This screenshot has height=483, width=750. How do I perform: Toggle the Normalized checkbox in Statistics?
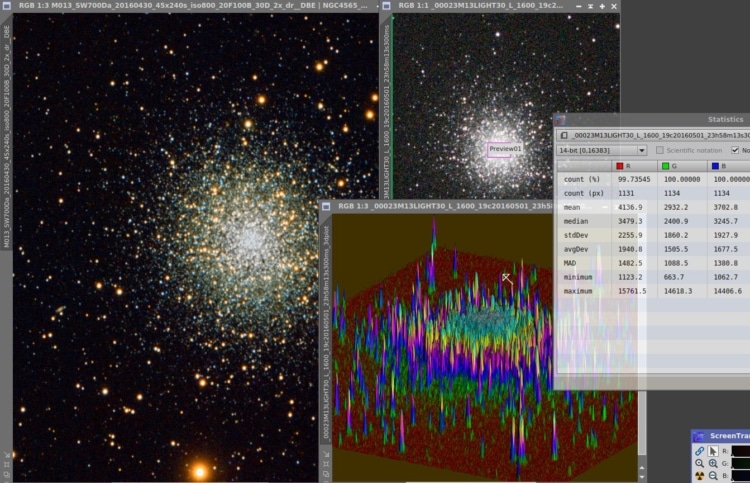(735, 150)
